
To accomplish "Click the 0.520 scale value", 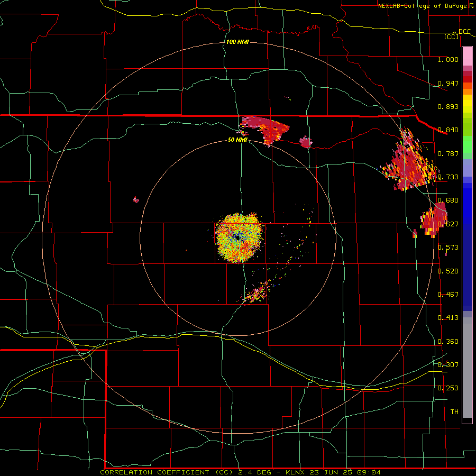I will coord(448,271).
